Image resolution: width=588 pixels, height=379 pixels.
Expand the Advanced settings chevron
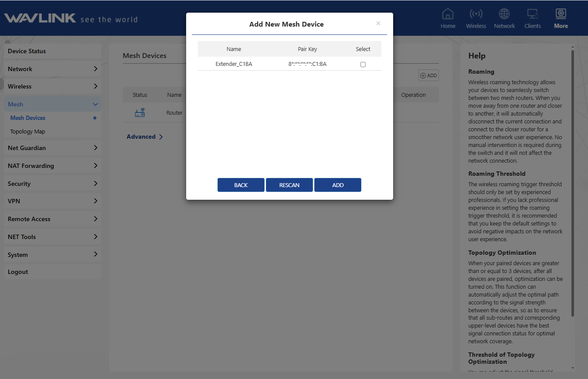(161, 137)
